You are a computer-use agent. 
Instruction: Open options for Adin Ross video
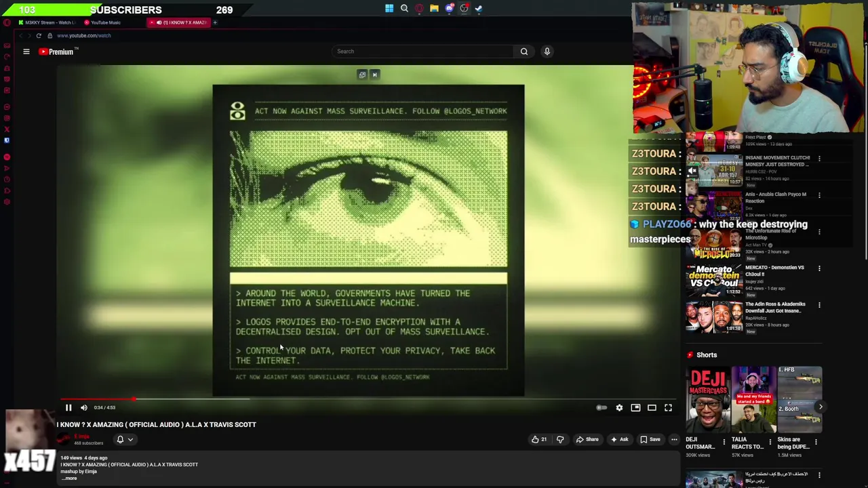pos(819,305)
